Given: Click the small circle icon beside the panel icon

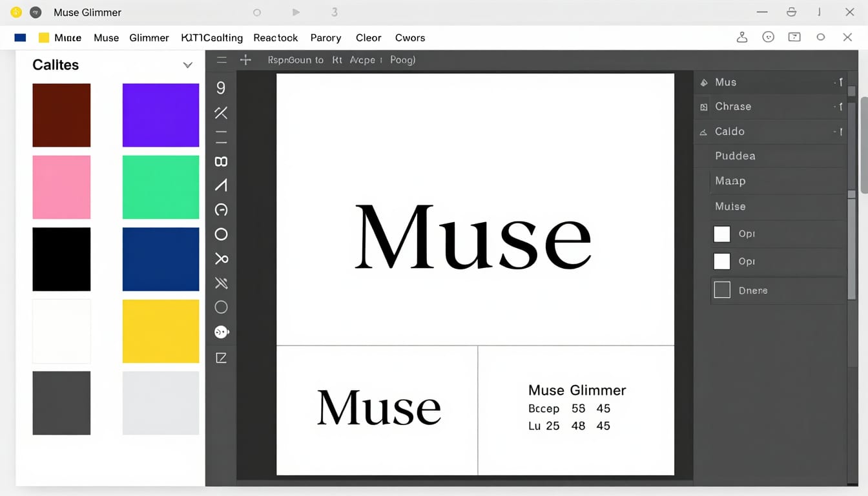Looking at the screenshot, I should pos(821,37).
